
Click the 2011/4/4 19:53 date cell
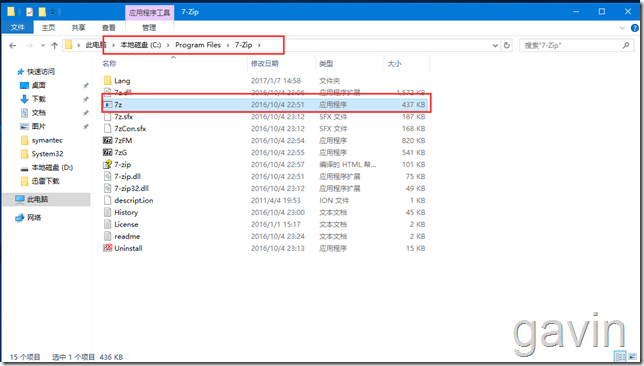276,200
